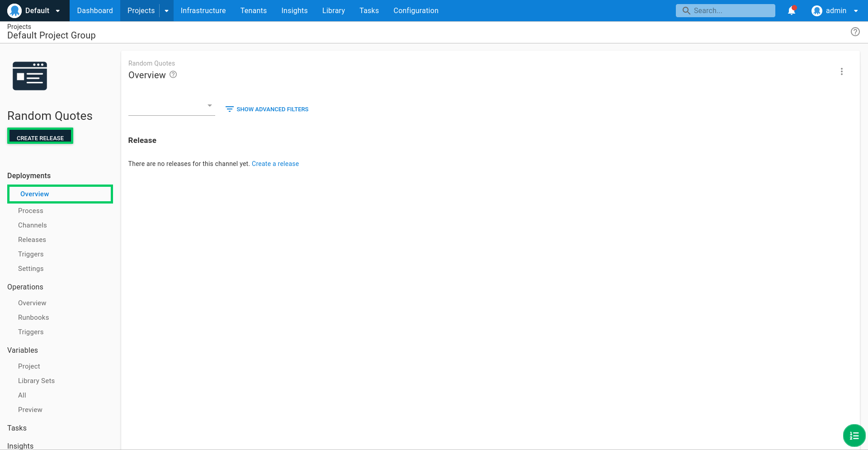Click the Octopus space avatar logo
868x450 pixels.
point(14,10)
